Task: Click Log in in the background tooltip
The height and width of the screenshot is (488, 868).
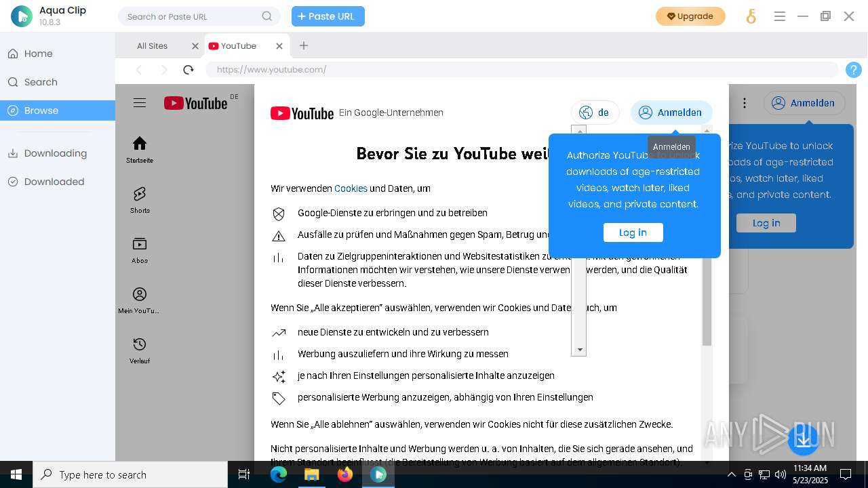Action: point(766,223)
